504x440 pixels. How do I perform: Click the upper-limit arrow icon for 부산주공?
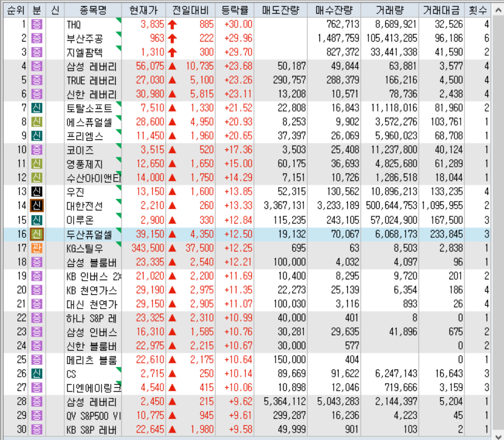(172, 38)
